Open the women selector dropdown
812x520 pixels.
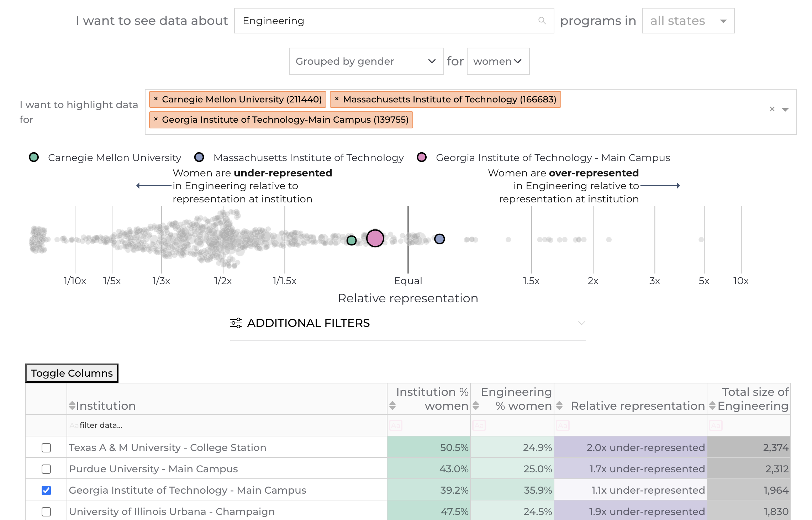497,61
